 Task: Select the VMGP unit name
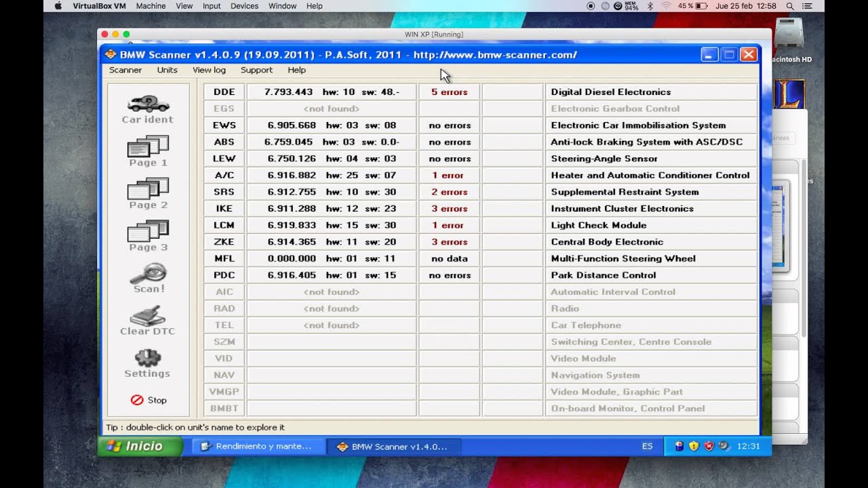click(224, 391)
